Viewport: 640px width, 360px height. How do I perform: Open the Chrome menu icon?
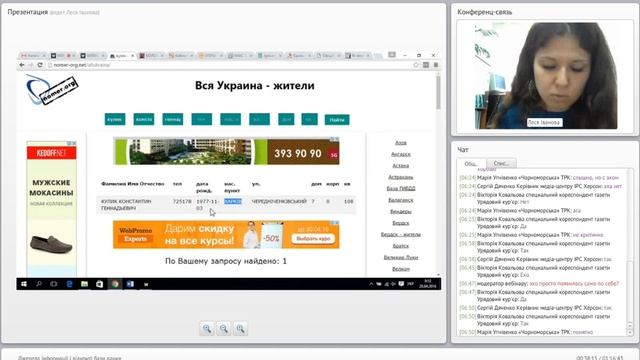436,65
